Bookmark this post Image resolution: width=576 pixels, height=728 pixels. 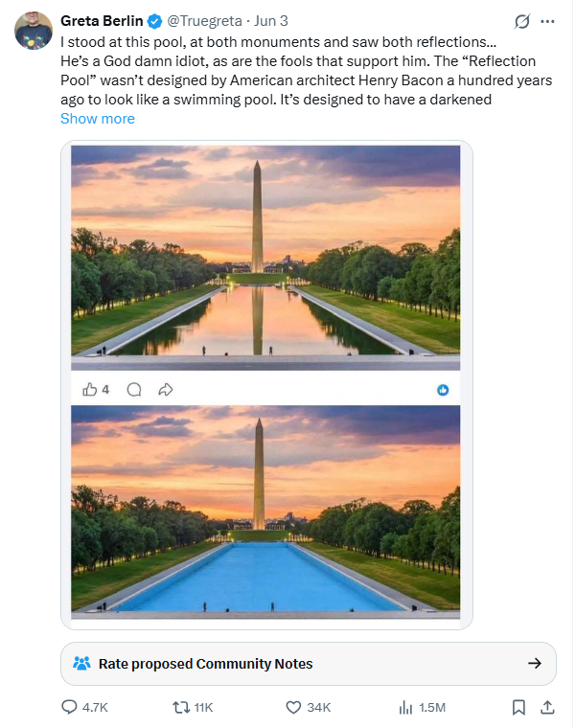point(518,707)
